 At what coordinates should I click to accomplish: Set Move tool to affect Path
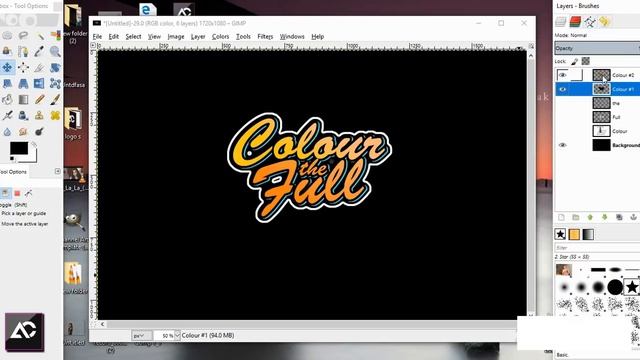[x=28, y=193]
